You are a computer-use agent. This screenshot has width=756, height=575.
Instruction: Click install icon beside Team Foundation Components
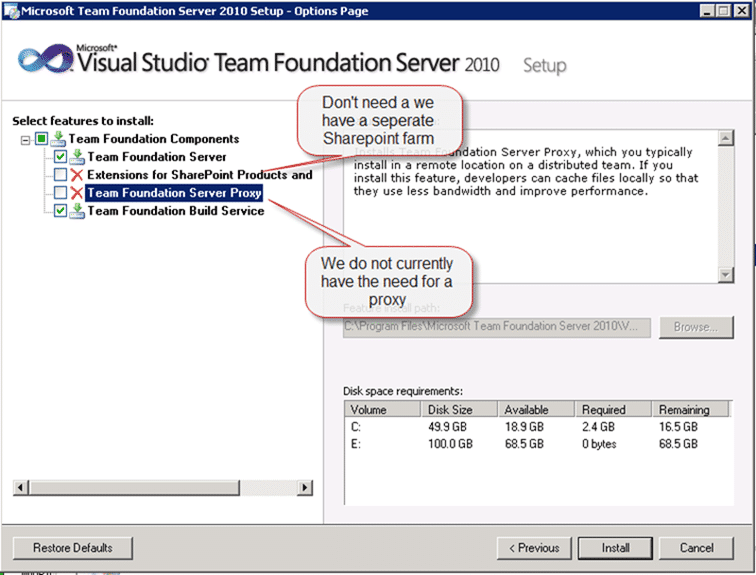point(58,139)
